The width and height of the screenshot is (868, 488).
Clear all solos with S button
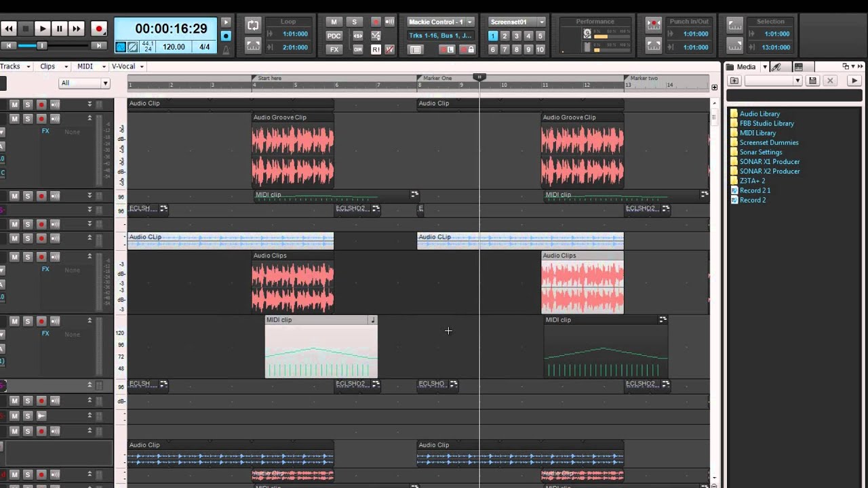(354, 22)
